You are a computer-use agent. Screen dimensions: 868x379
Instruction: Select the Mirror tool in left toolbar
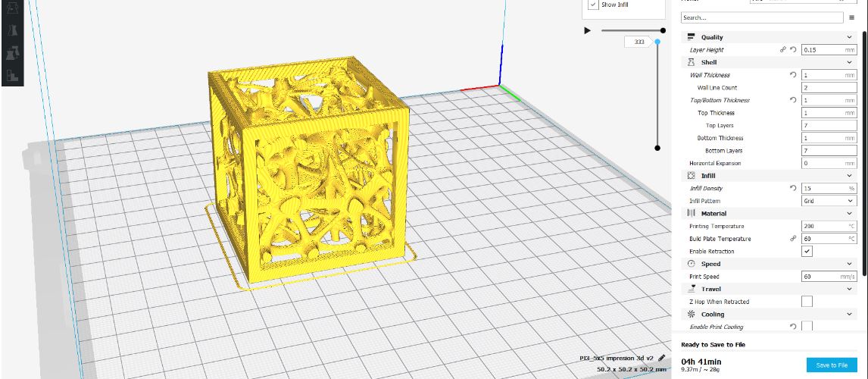[12, 30]
